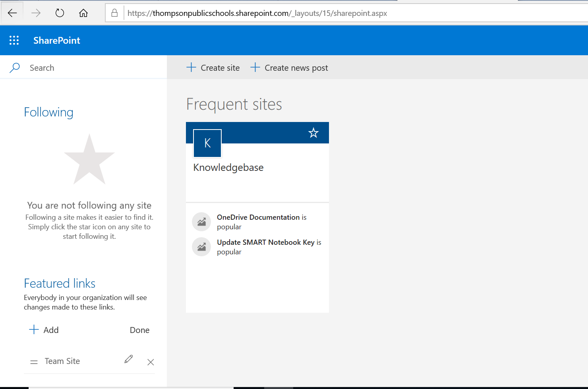Image resolution: width=588 pixels, height=389 pixels.
Task: View site security via the lock icon
Action: point(114,13)
